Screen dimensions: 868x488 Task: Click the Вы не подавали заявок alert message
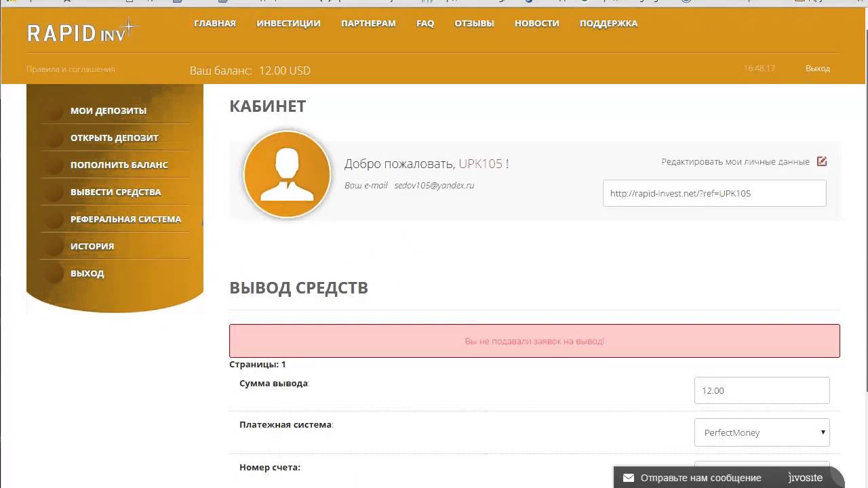pyautogui.click(x=534, y=341)
